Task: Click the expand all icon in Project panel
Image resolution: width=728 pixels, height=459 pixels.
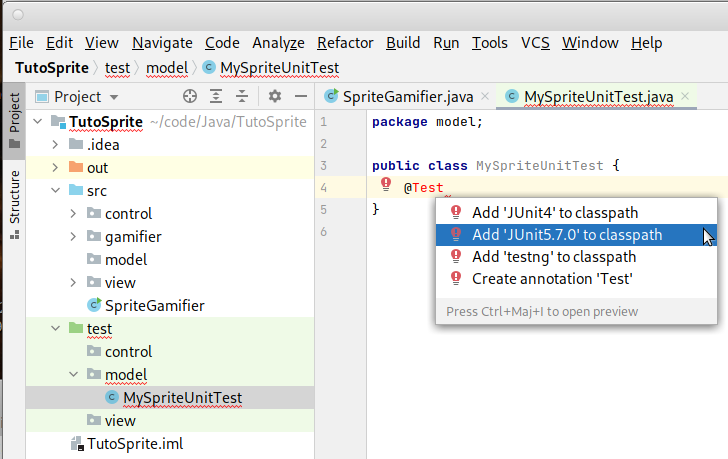Action: [216, 97]
